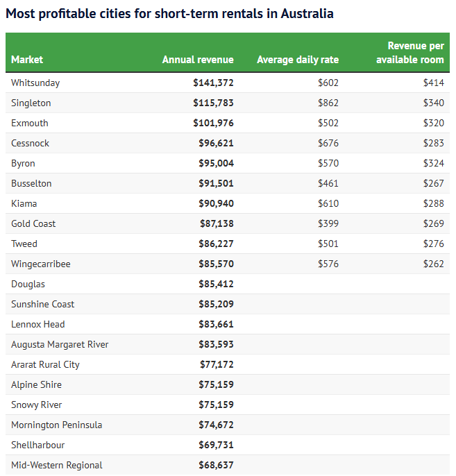Click the Wingecarribee market name
The image size is (456, 476).
click(41, 264)
